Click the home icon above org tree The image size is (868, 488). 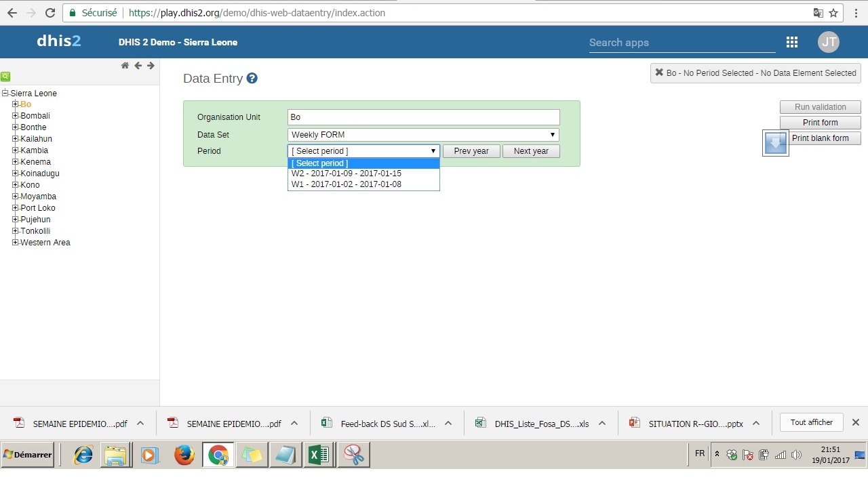(x=125, y=66)
